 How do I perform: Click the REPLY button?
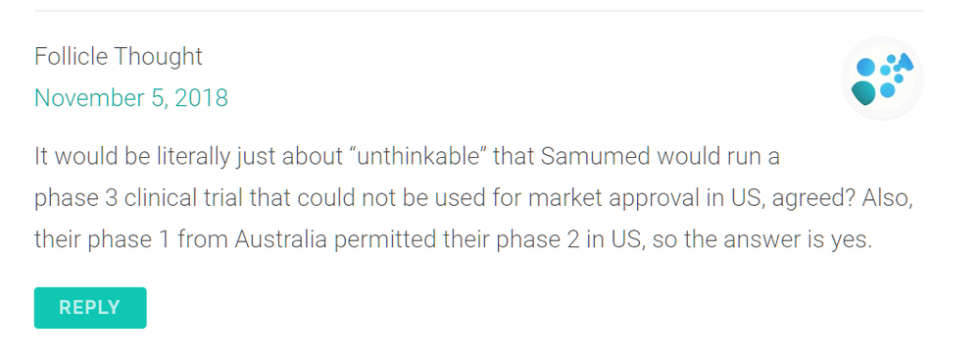(90, 308)
